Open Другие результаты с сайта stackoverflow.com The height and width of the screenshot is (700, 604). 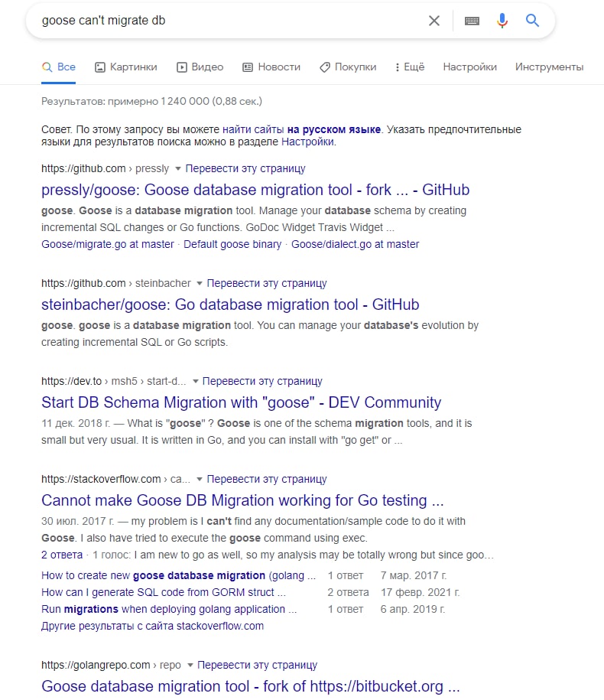(x=153, y=626)
